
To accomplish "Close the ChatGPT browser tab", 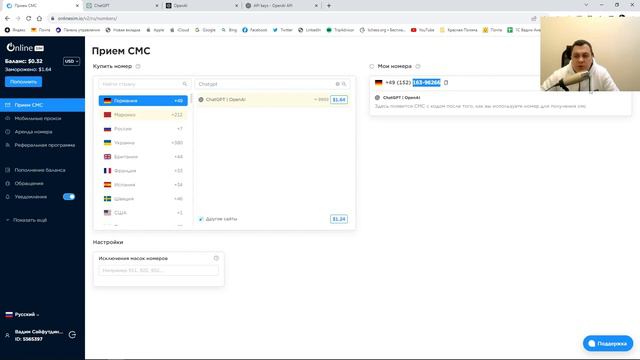I will coord(157,6).
